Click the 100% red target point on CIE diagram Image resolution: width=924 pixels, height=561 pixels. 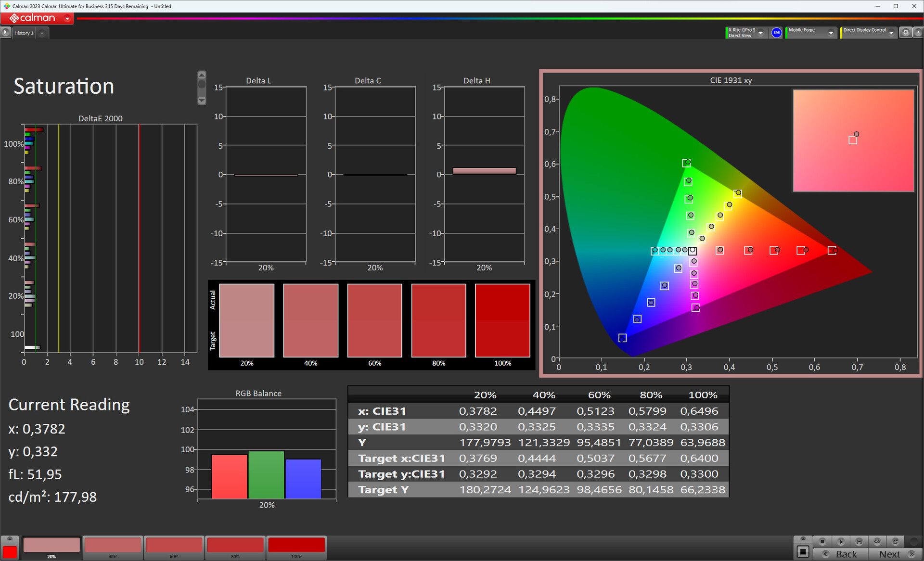tap(831, 251)
